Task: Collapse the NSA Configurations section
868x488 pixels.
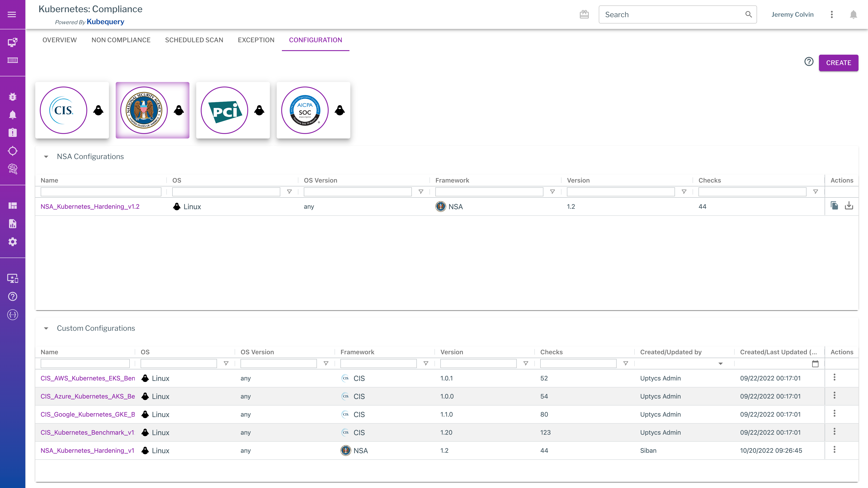Action: pos(46,157)
